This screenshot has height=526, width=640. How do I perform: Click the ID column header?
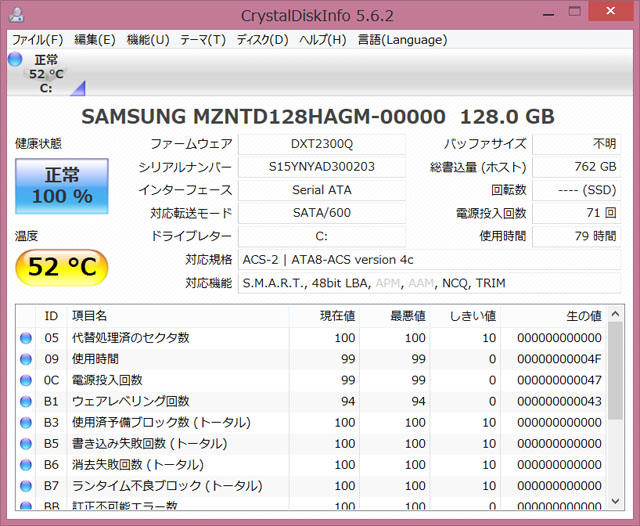click(x=51, y=316)
